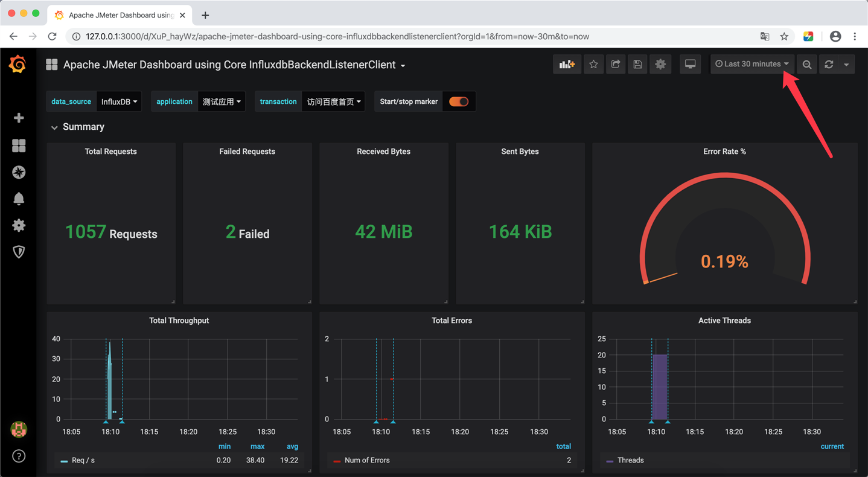
Task: Click the Total Requests panel title
Action: pos(111,152)
